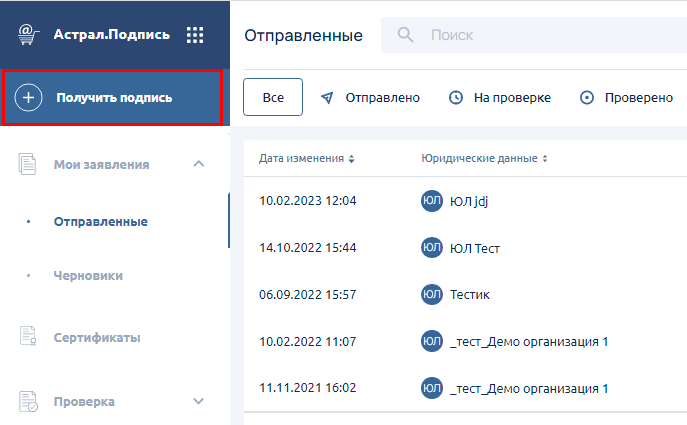The image size is (687, 425).
Task: Open _тест_Демо организация 1 from 10.02.2022
Action: pyautogui.click(x=529, y=342)
